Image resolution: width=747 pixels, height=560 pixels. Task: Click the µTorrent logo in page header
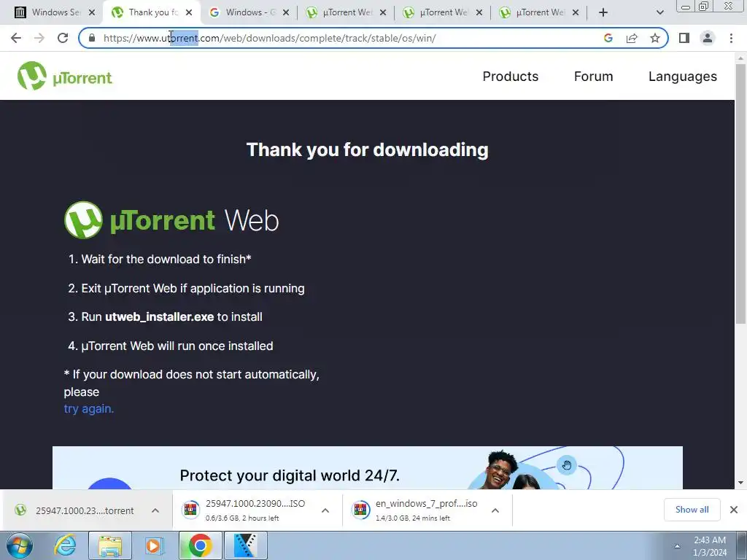[65, 76]
